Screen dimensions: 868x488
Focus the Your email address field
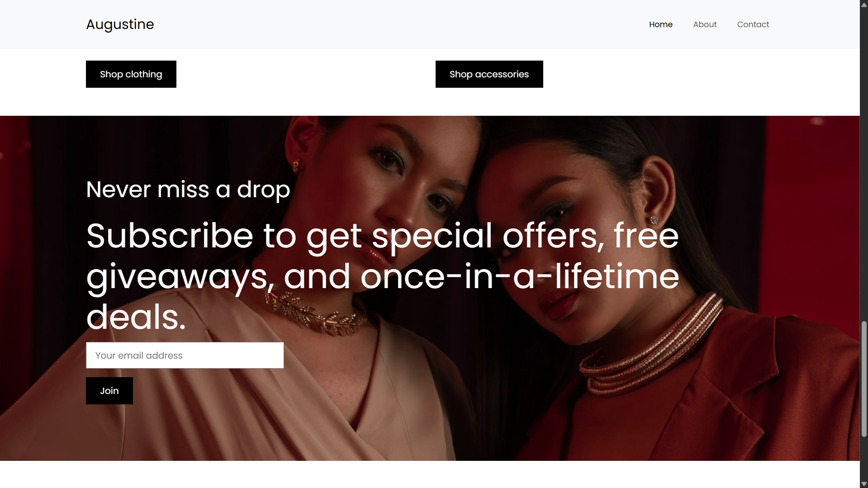(185, 355)
